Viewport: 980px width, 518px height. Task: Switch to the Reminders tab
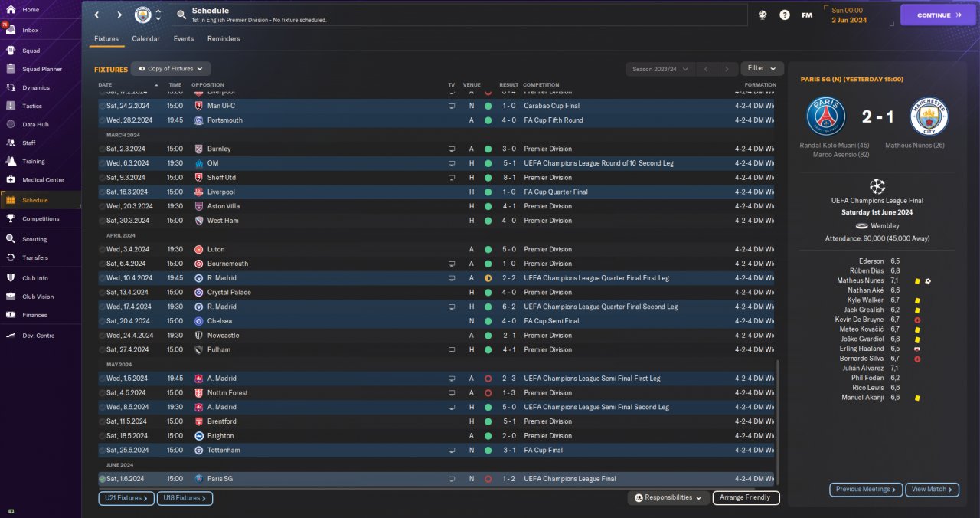224,38
